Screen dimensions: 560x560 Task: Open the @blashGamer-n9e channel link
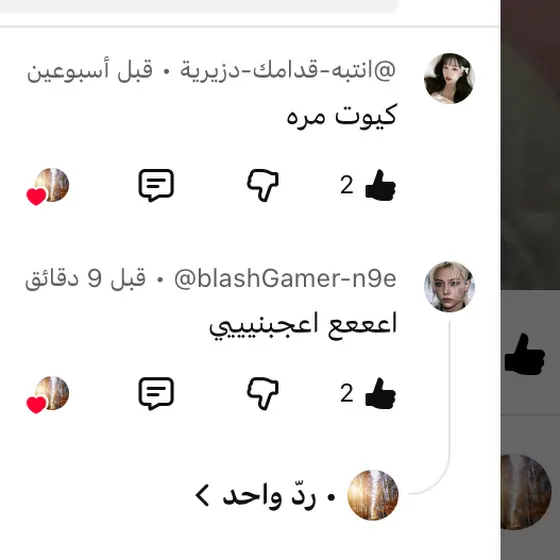[x=285, y=279]
